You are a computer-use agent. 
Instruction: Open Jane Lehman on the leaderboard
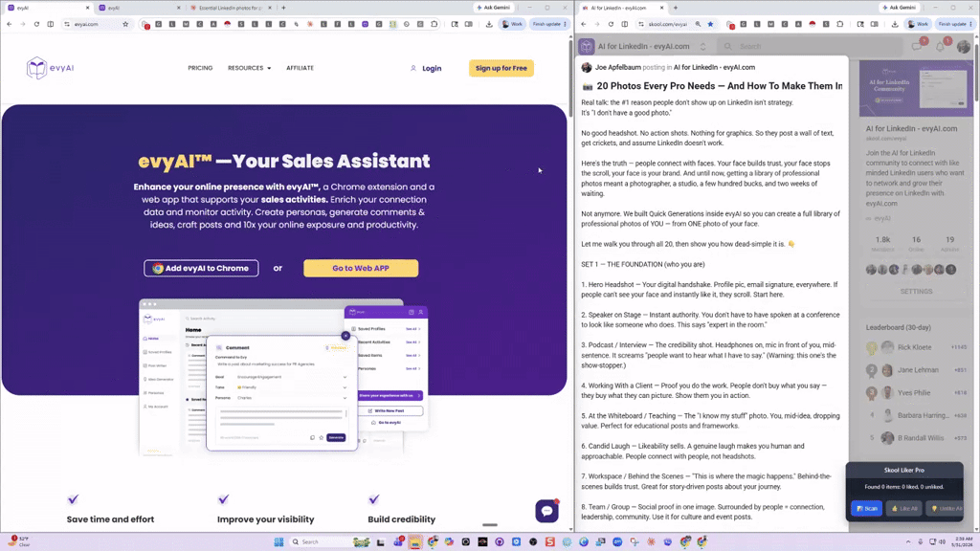click(918, 370)
